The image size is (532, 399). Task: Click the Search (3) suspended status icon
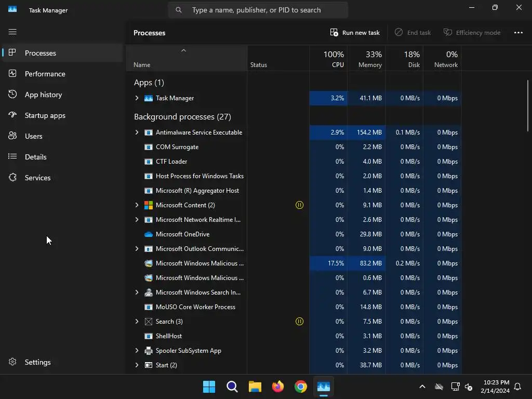300,321
